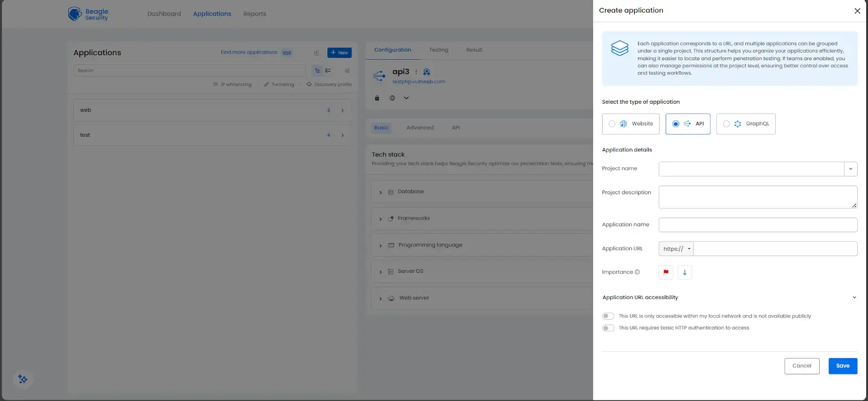Click the blue down-arrow importance icon

point(685,272)
